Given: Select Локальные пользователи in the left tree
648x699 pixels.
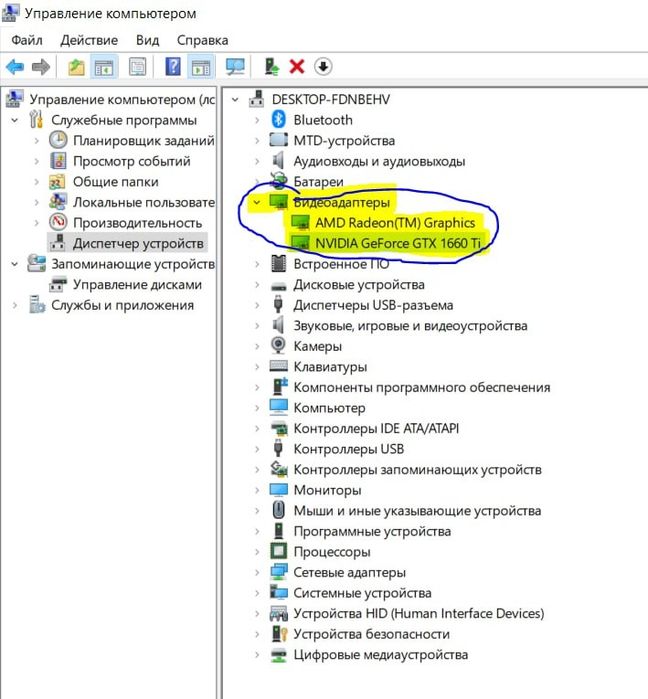Looking at the screenshot, I should pos(144,202).
